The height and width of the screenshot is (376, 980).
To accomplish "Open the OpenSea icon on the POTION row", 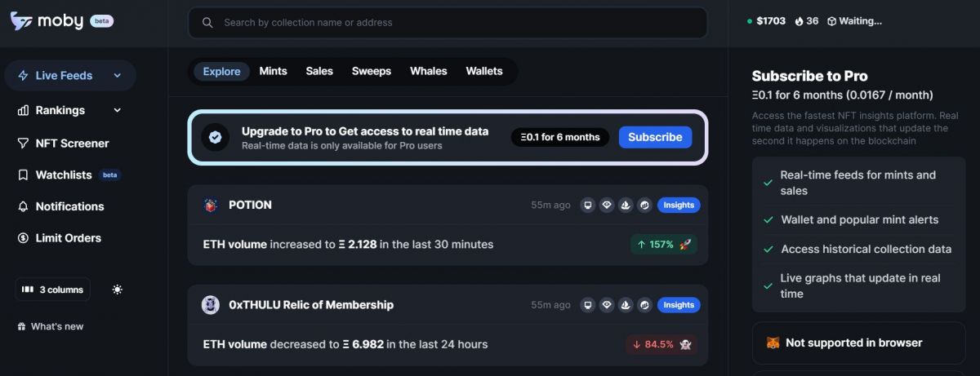I will (626, 206).
